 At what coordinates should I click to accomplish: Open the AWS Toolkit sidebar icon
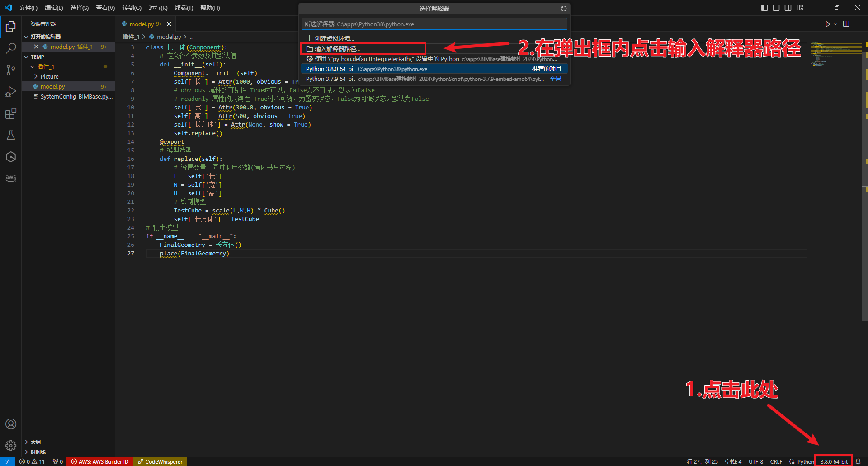pos(11,178)
